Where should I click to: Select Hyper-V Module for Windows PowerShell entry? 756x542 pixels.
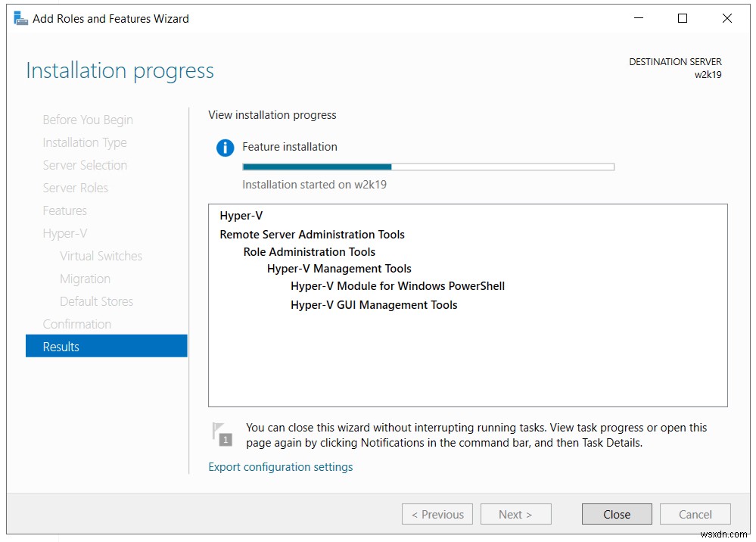point(398,286)
